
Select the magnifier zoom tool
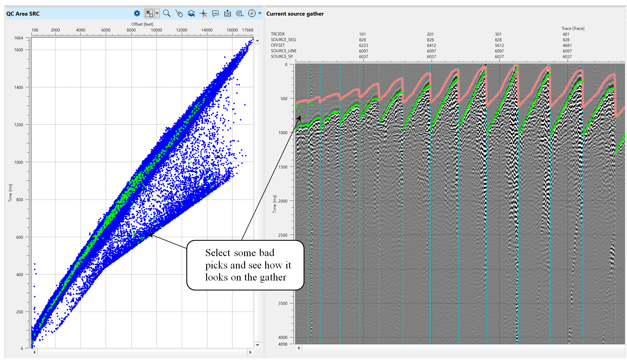pos(167,13)
